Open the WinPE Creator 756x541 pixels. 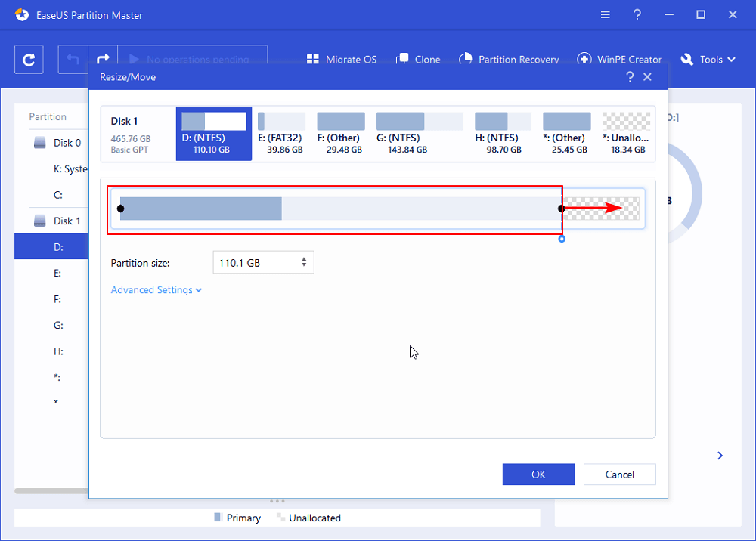point(620,59)
